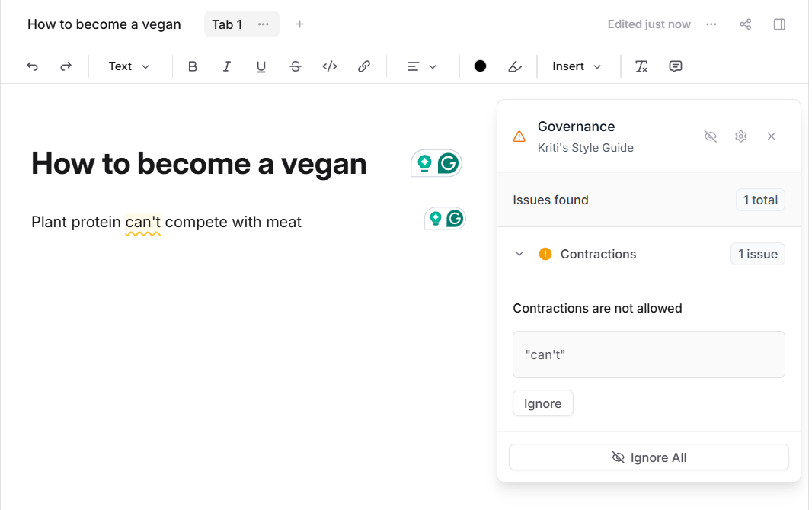Clear formatting from selected text
Viewport: 812px width, 510px height.
pyautogui.click(x=641, y=66)
